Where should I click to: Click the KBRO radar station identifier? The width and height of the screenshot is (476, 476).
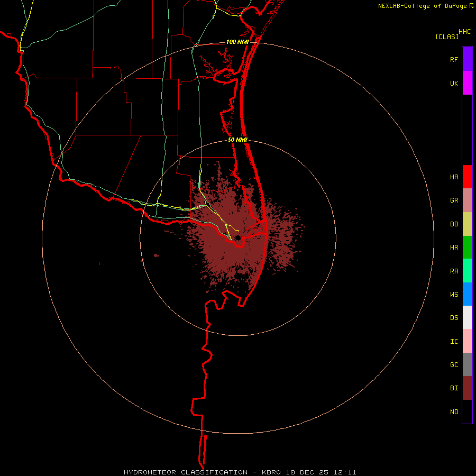pos(271,472)
